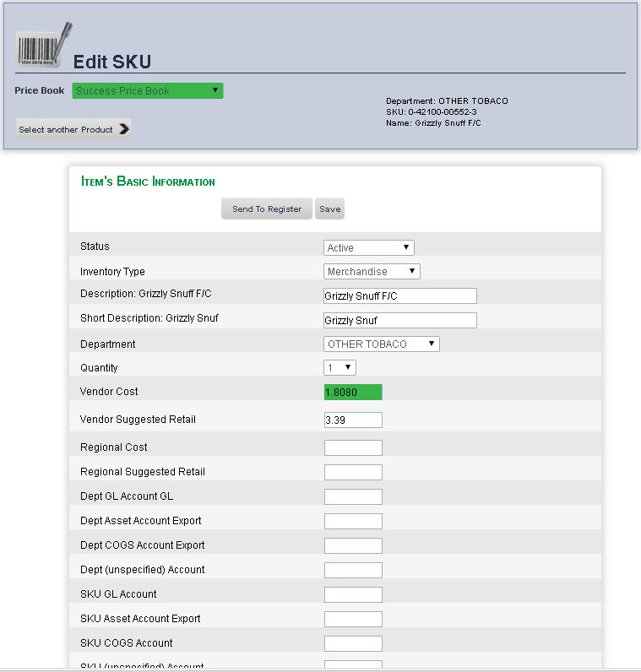Click the Dept (unspecified) Account field

tap(353, 570)
